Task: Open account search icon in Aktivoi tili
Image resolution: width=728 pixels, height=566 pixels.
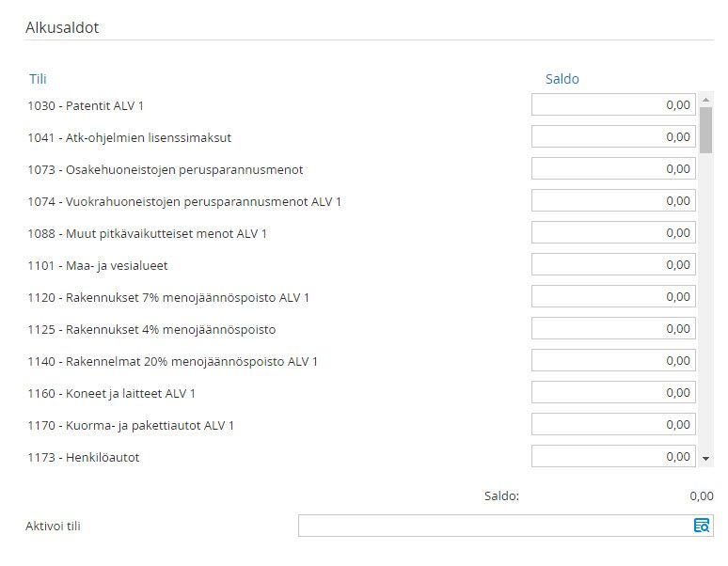Action: 702,526
